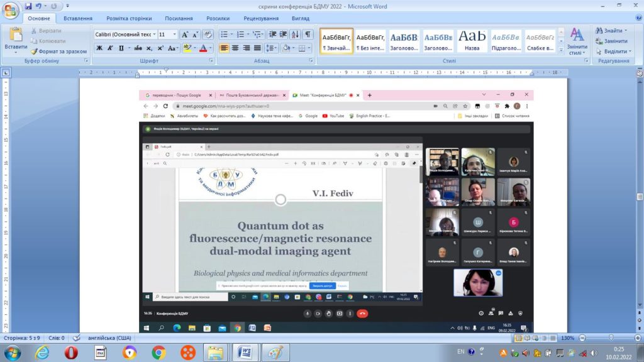Toggle italic formatting with the К button
This screenshot has width=644, height=362.
(110, 48)
